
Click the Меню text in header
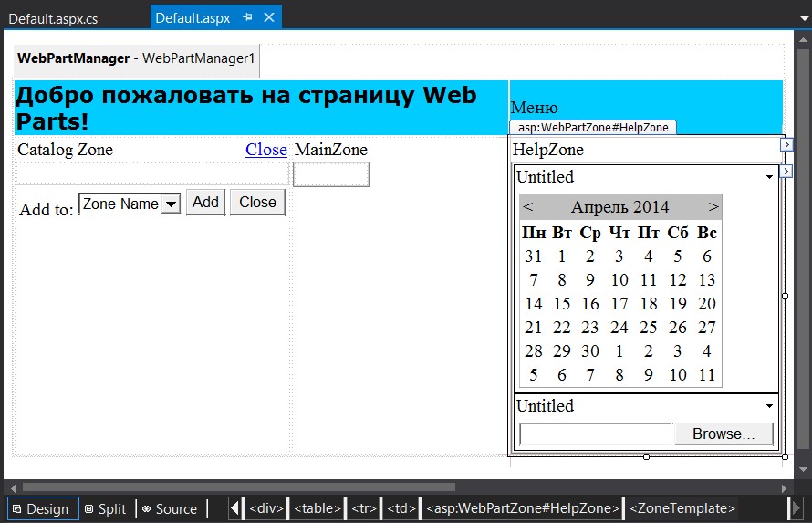[534, 108]
